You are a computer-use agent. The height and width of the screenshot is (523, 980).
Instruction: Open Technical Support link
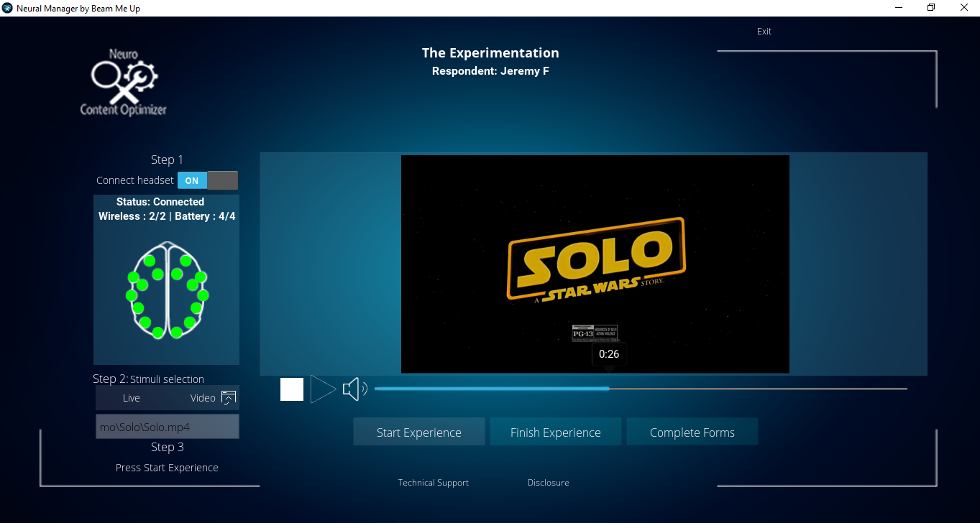tap(434, 483)
